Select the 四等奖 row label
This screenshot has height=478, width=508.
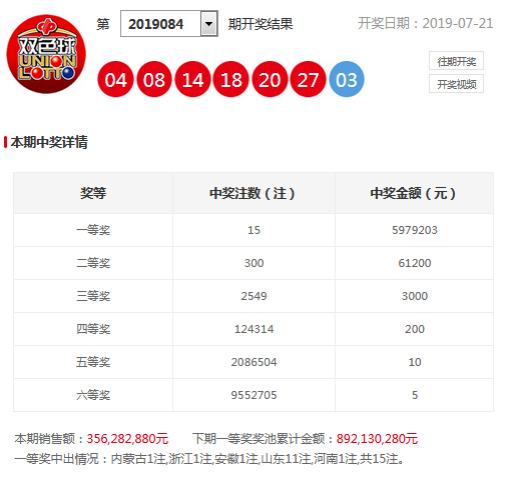point(93,329)
